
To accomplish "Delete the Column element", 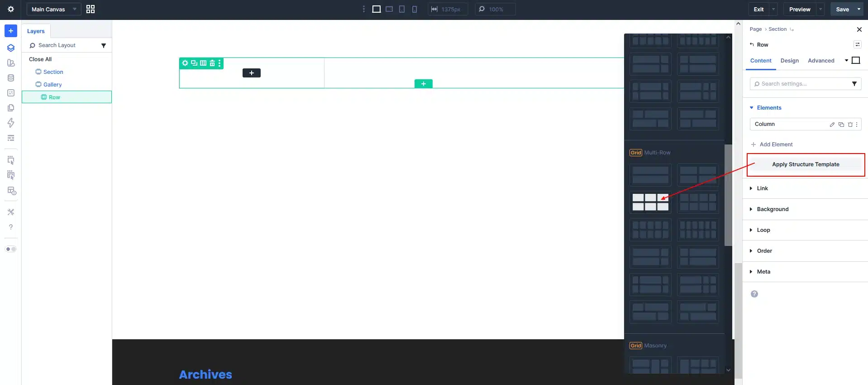I will click(x=850, y=125).
